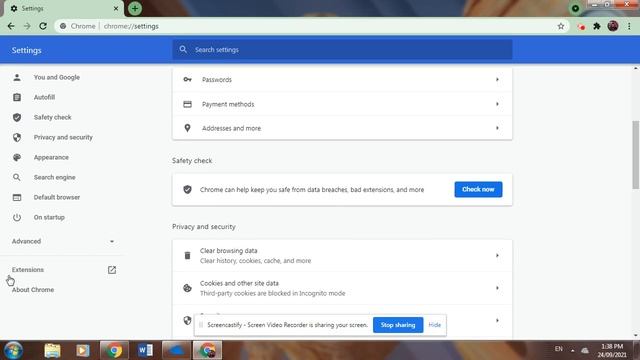
Task: Click the location pin beside Addresses
Action: pos(187,128)
